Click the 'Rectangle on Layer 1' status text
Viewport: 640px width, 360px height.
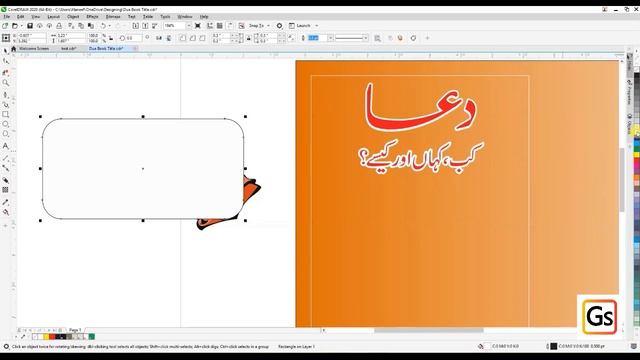[296, 347]
